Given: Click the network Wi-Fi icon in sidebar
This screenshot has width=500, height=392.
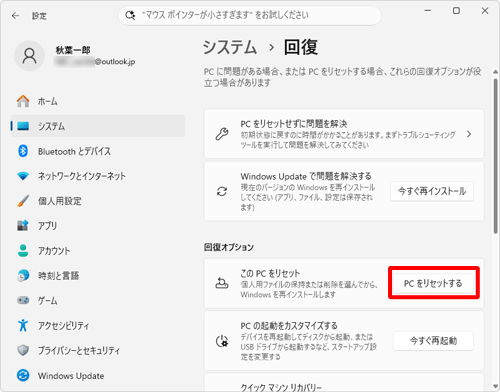Looking at the screenshot, I should 23,176.
